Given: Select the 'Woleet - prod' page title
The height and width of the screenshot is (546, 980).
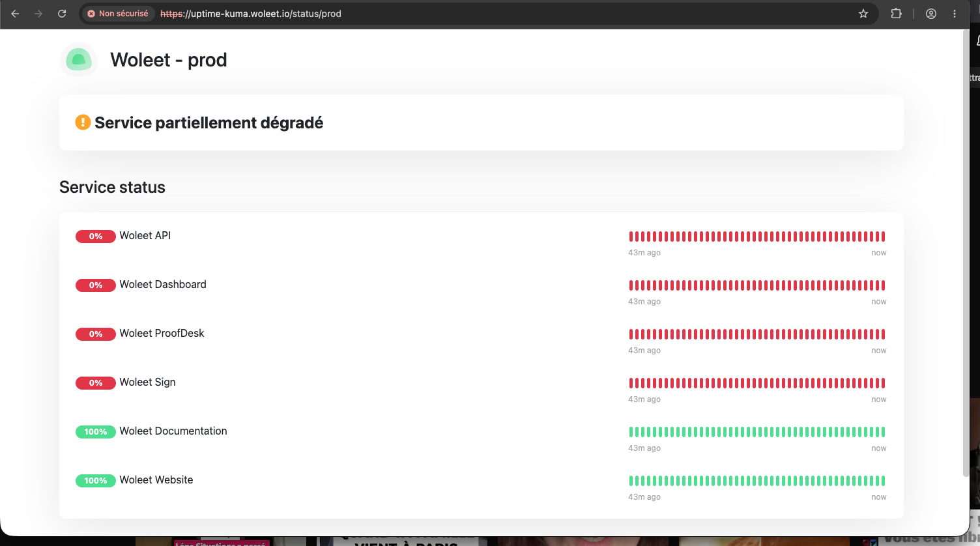Looking at the screenshot, I should 169,60.
